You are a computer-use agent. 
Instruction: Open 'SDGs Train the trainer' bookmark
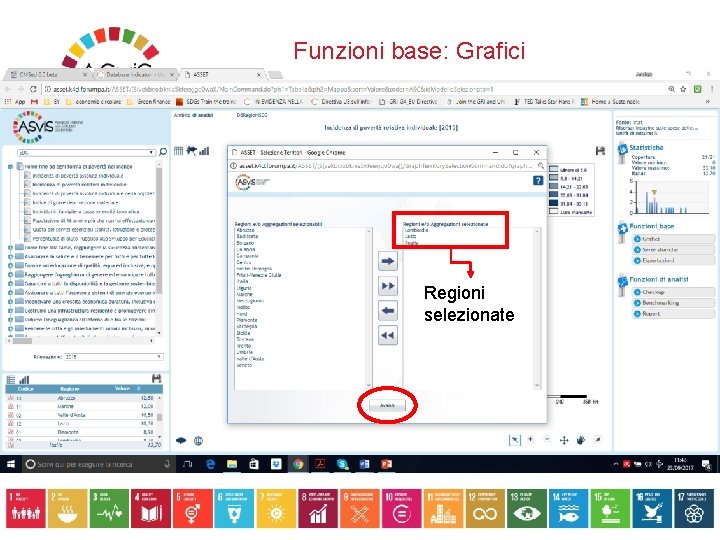point(206,101)
